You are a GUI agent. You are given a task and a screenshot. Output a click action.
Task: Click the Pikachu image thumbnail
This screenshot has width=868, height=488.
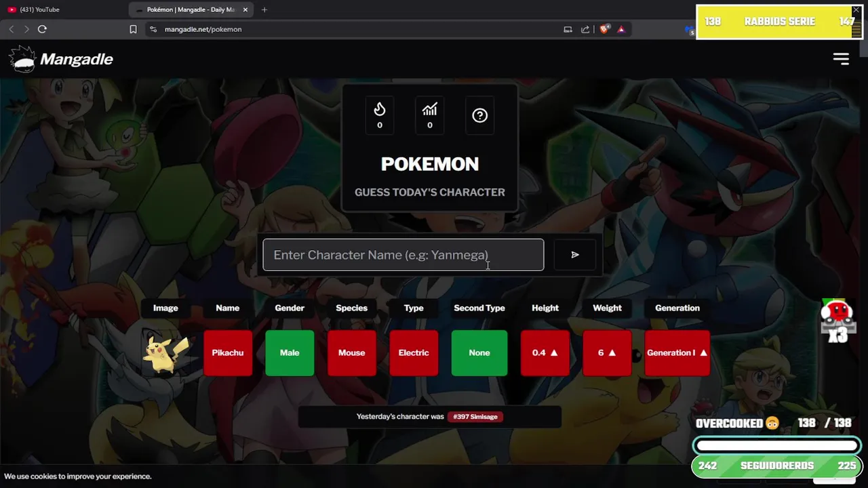[x=165, y=352]
